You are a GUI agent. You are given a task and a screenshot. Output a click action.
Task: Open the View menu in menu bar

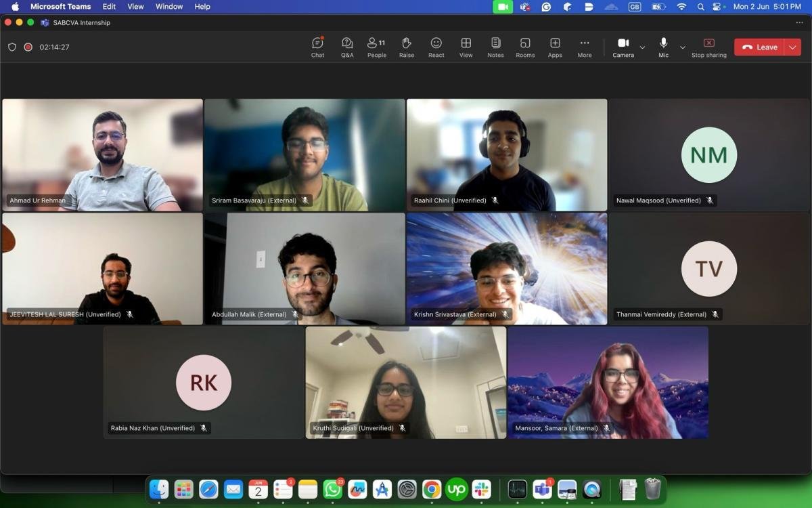point(135,7)
